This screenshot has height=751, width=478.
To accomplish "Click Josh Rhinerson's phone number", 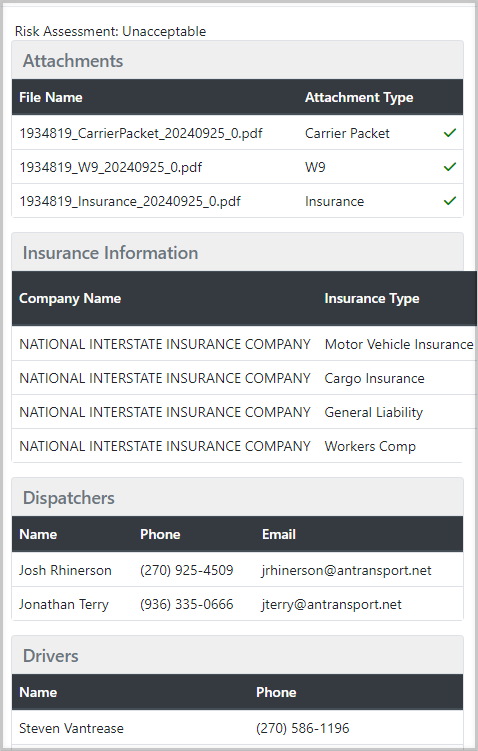I will tap(186, 570).
